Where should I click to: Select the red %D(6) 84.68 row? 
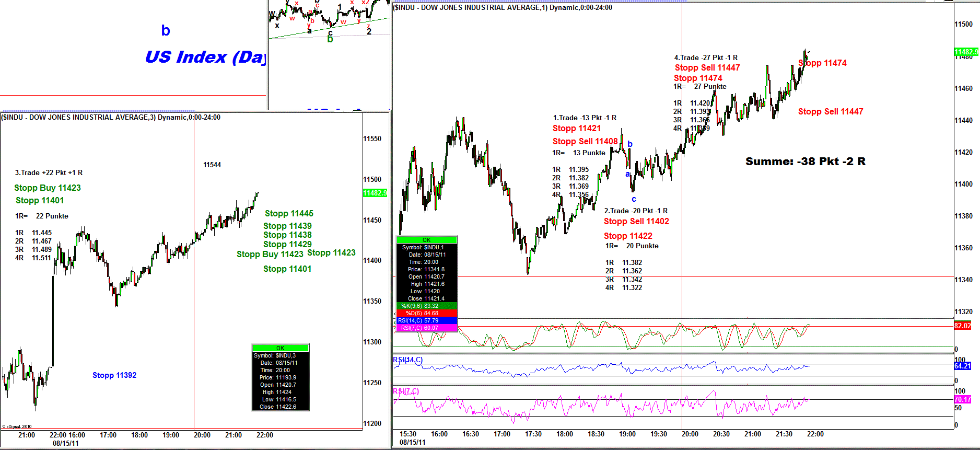(x=427, y=313)
